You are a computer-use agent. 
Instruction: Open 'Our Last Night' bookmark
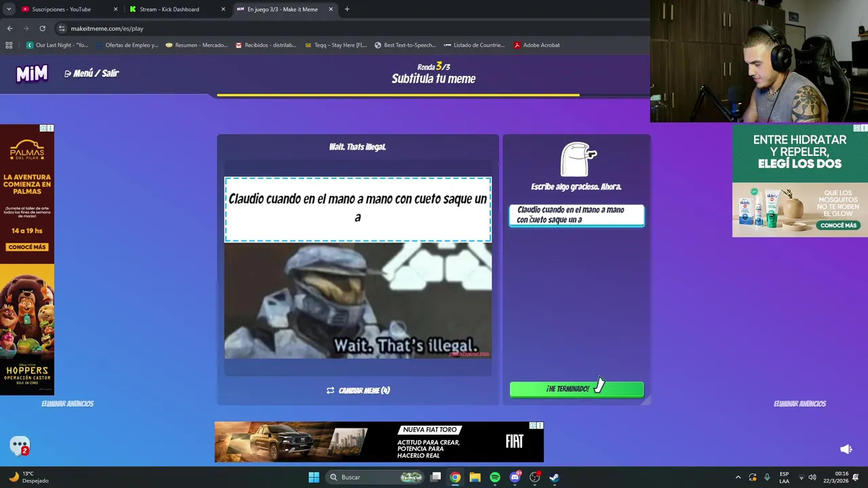[x=57, y=45]
